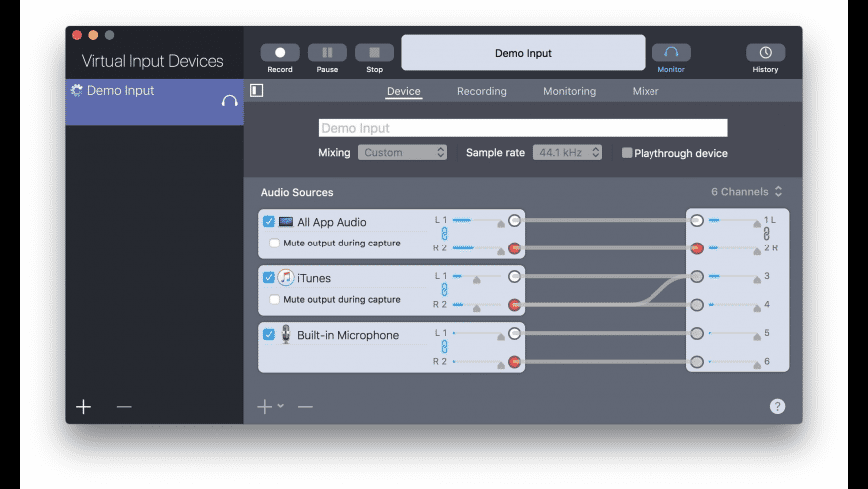Click the Demo Input name field
This screenshot has height=489, width=868.
(x=523, y=128)
